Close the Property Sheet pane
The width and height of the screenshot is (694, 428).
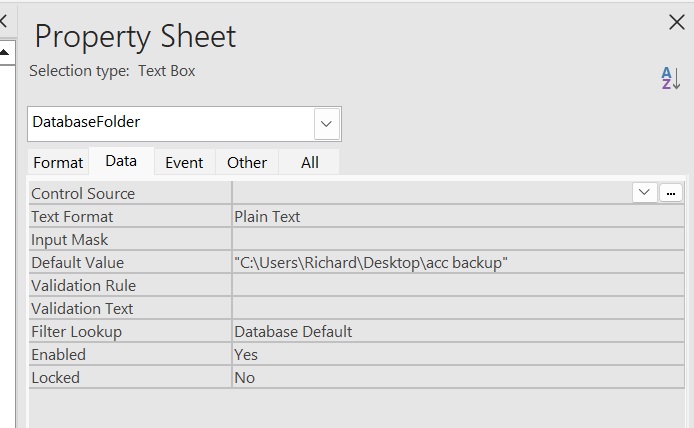click(x=676, y=23)
